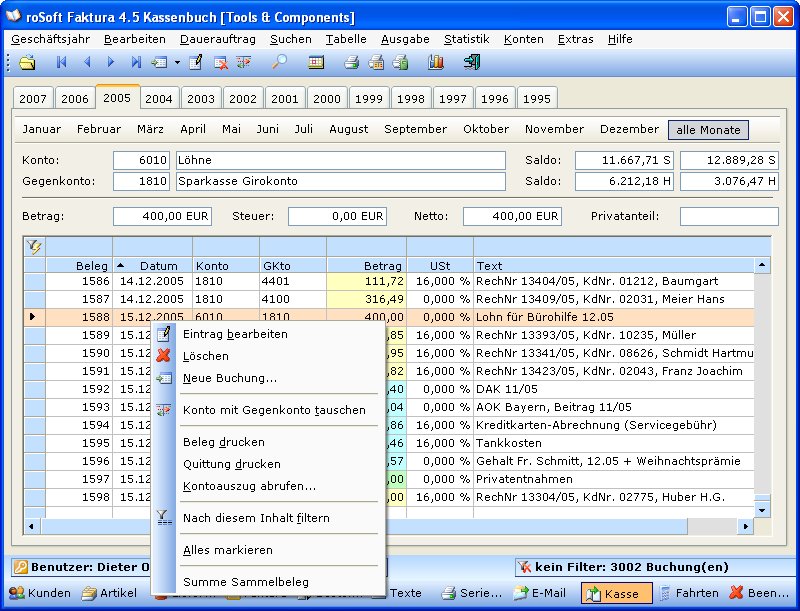The width and height of the screenshot is (800, 611).
Task: Choose 'Löschen' from the context menu
Action: pos(206,356)
